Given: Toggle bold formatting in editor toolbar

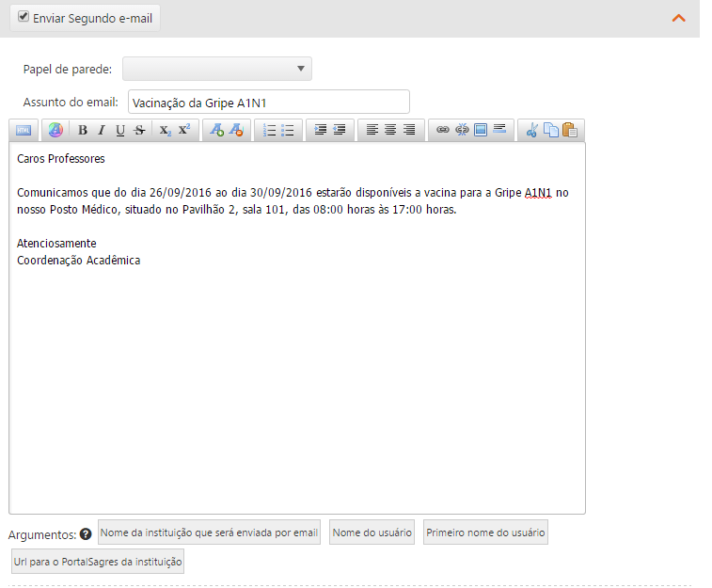Looking at the screenshot, I should [x=83, y=131].
